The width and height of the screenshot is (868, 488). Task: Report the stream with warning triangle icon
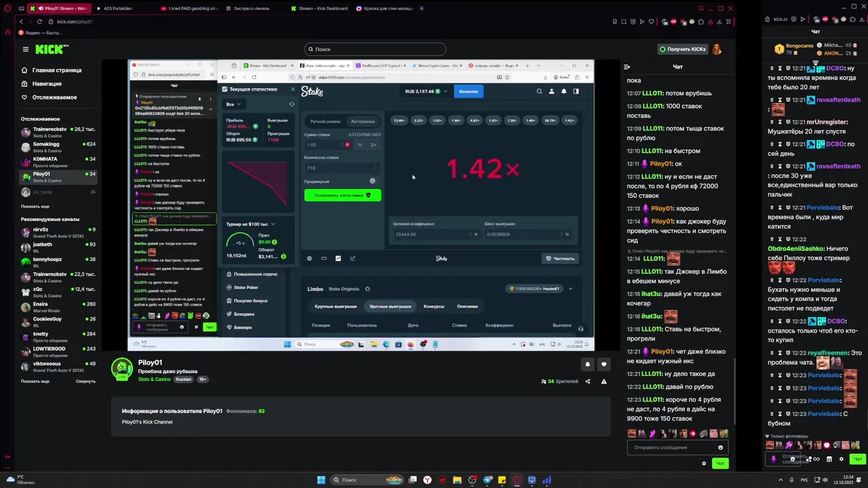coord(604,382)
